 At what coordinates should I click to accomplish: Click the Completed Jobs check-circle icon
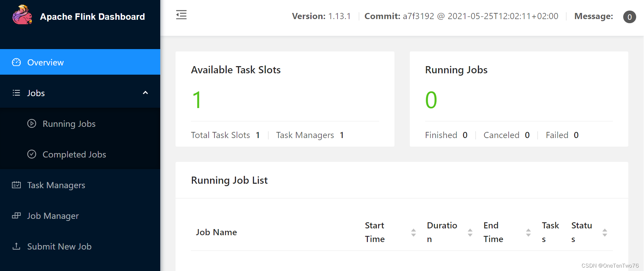tap(32, 154)
